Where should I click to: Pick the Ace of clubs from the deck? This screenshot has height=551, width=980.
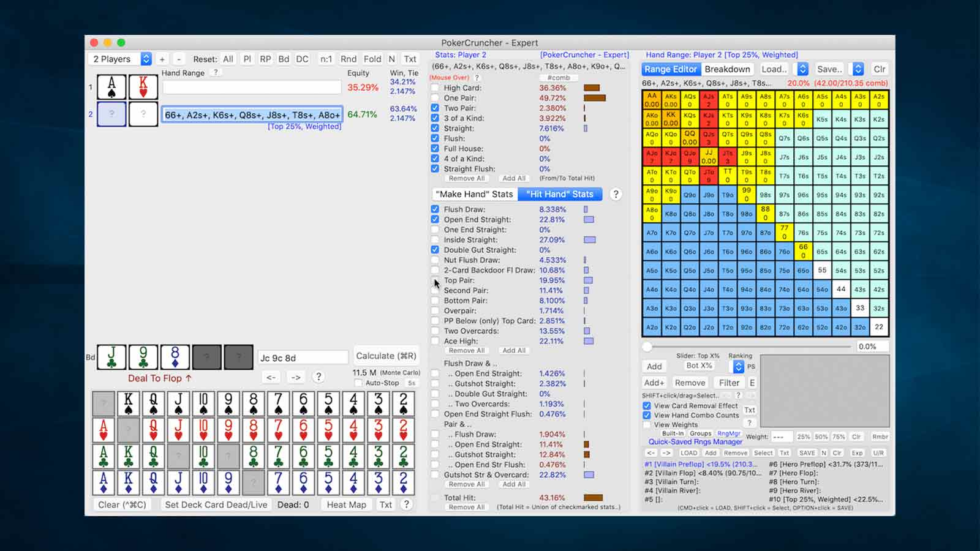click(x=104, y=456)
